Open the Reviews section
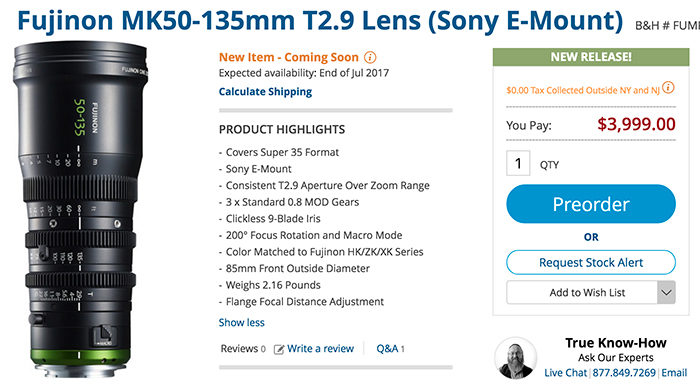Image resolution: width=700 pixels, height=385 pixels. click(243, 349)
